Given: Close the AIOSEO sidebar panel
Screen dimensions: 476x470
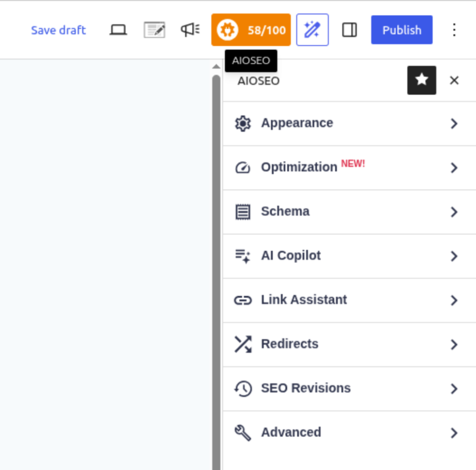Looking at the screenshot, I should tap(454, 80).
